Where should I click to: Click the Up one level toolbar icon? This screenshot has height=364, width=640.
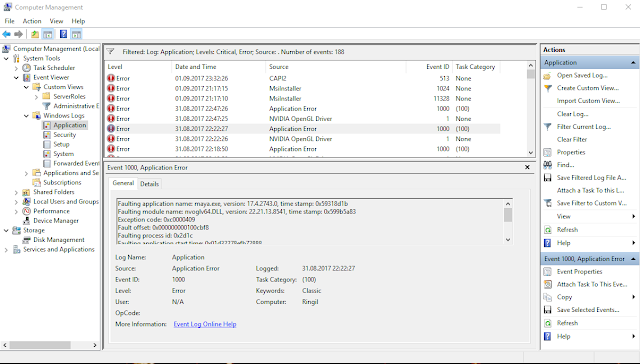35,34
